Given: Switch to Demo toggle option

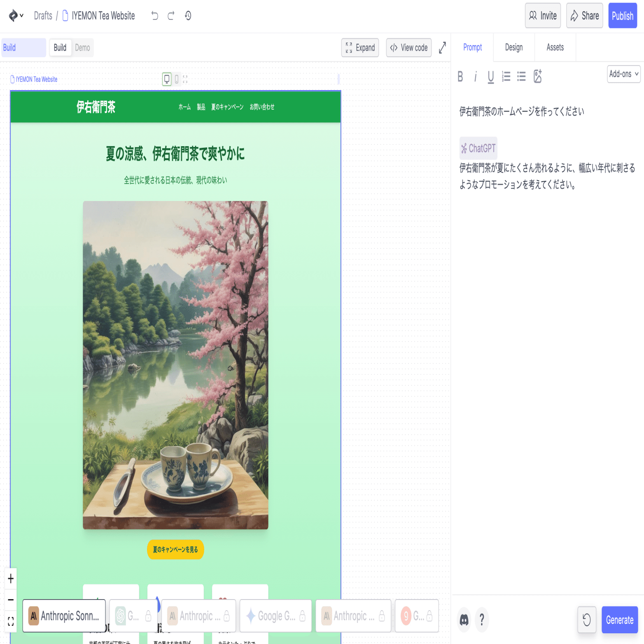Looking at the screenshot, I should click(x=82, y=48).
